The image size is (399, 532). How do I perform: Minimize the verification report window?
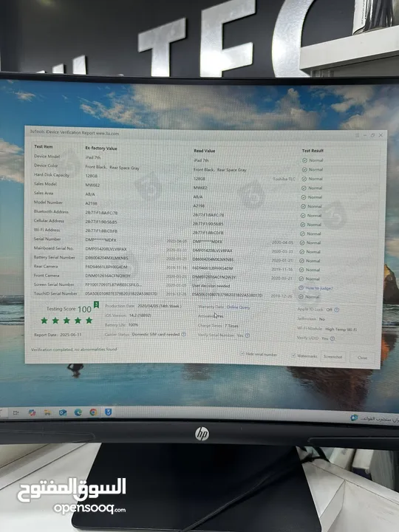365,135
